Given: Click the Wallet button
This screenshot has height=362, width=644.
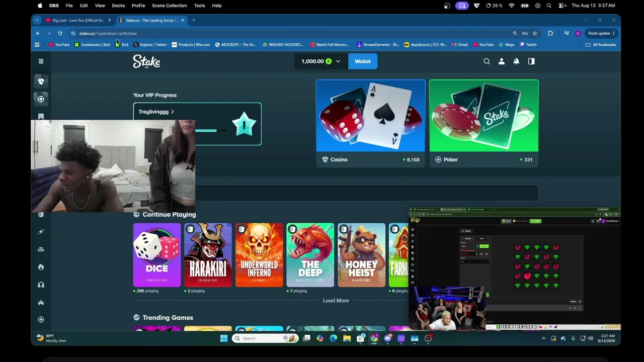Looking at the screenshot, I should tap(363, 61).
